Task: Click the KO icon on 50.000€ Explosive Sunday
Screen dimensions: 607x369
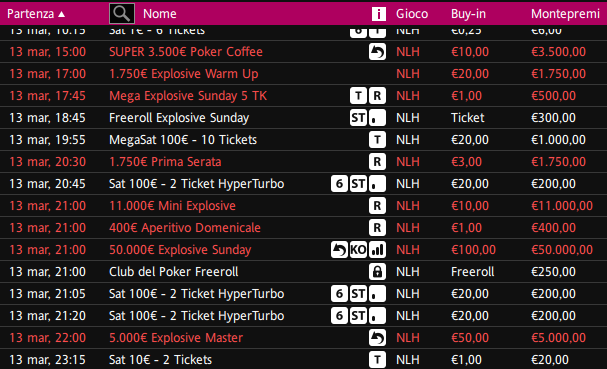Action: click(358, 250)
